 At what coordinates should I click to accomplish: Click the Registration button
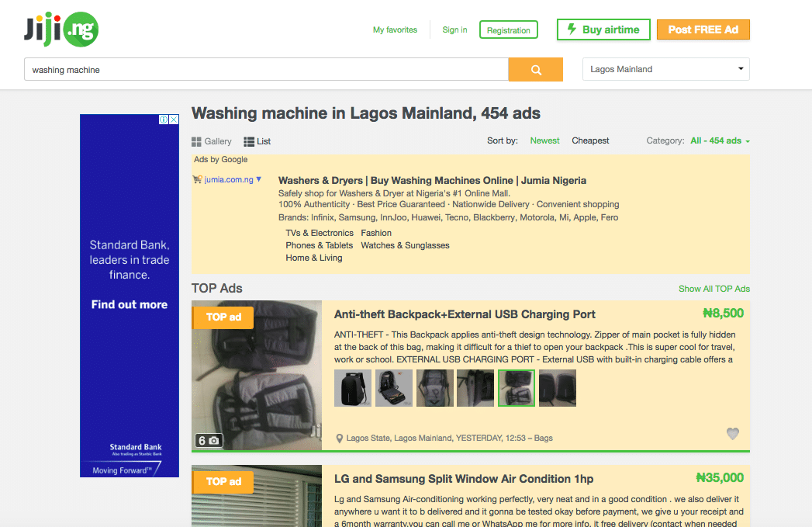tap(509, 29)
